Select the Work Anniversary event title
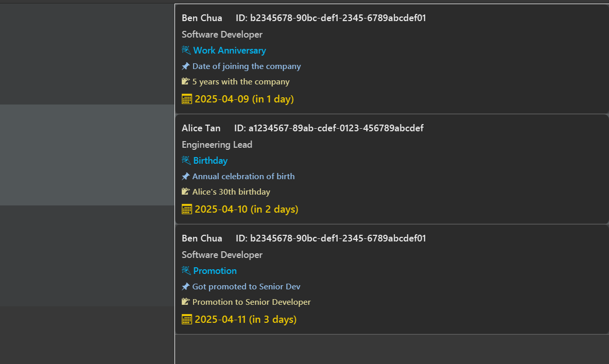 click(x=230, y=50)
